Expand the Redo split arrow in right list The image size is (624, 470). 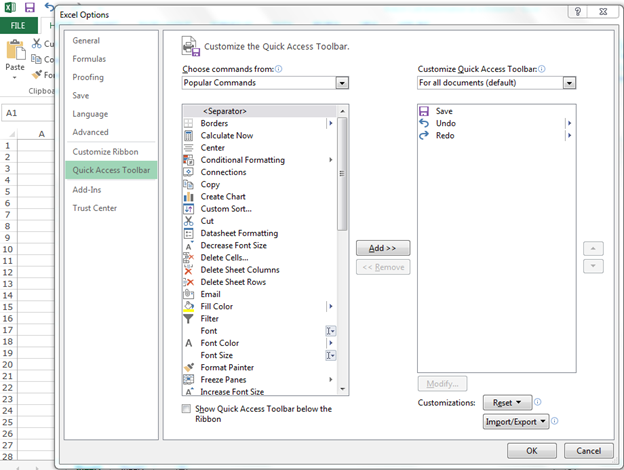[x=569, y=136]
